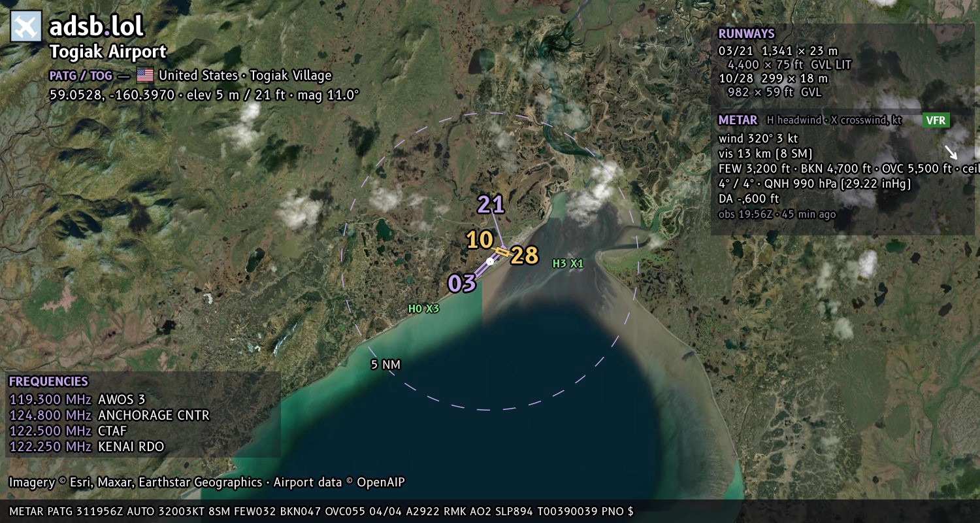980x523 pixels.
Task: Click the white wind direction arrow
Action: [950, 152]
